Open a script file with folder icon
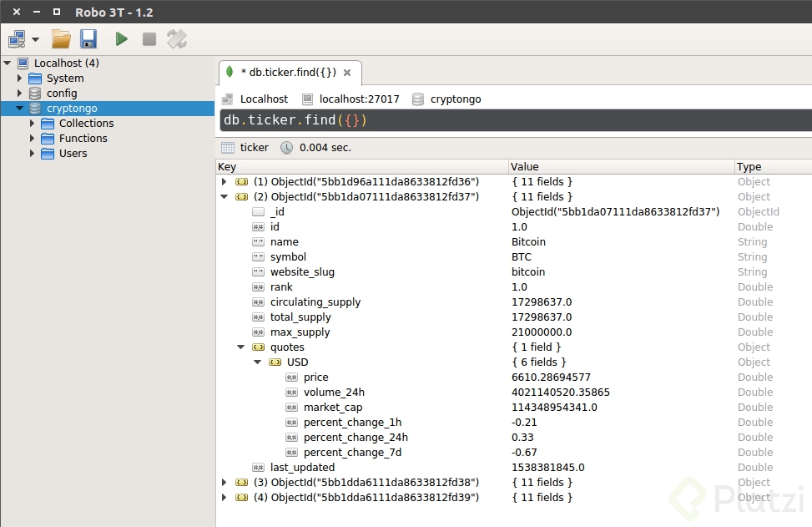 pos(61,38)
